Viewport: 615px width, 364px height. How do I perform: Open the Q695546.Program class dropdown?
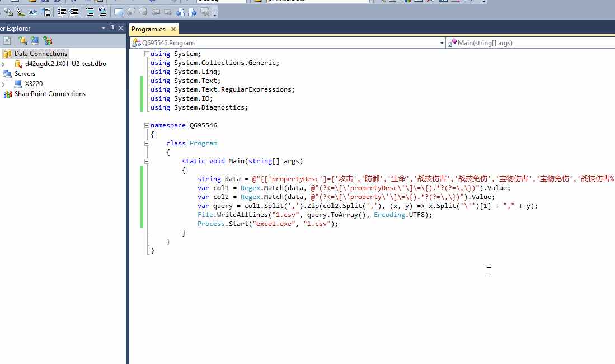click(x=442, y=43)
